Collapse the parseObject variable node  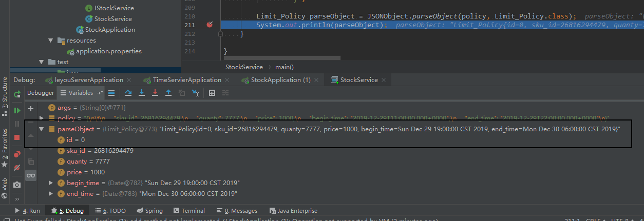[x=42, y=129]
